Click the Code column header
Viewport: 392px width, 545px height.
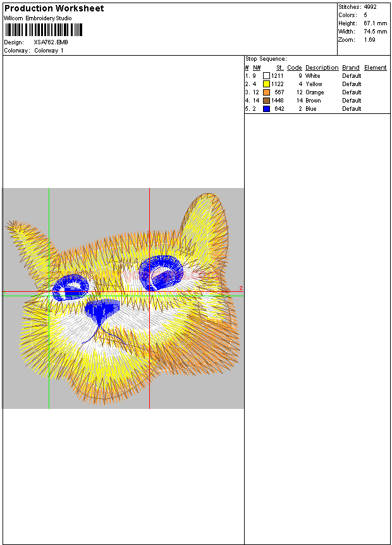(295, 68)
